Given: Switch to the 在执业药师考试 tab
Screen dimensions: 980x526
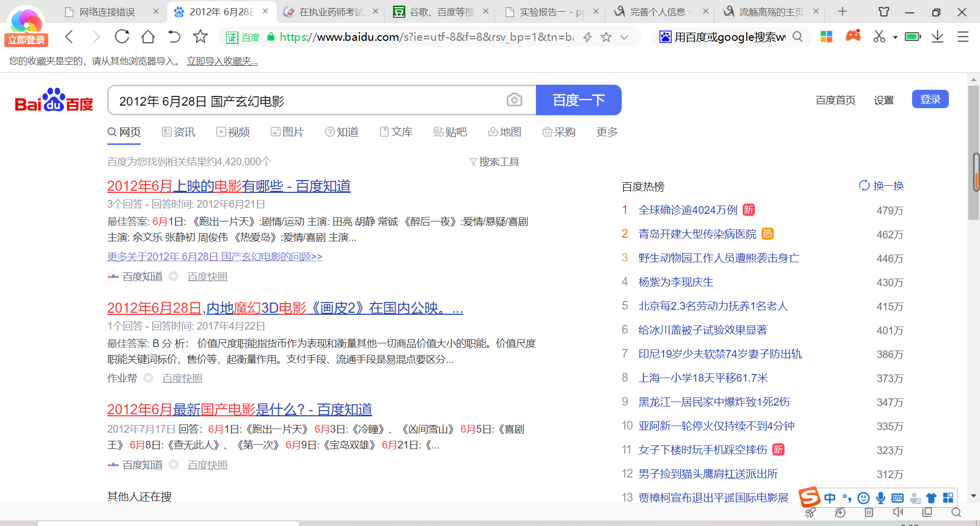Looking at the screenshot, I should pyautogui.click(x=331, y=12).
